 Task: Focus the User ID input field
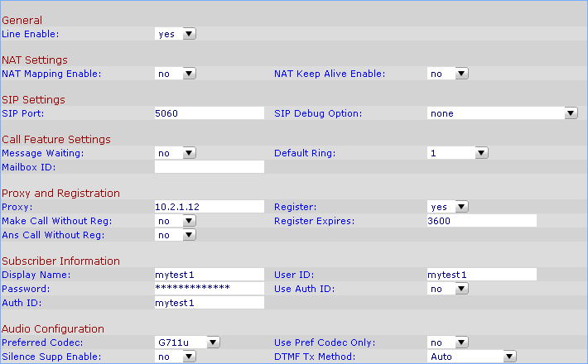tap(481, 275)
